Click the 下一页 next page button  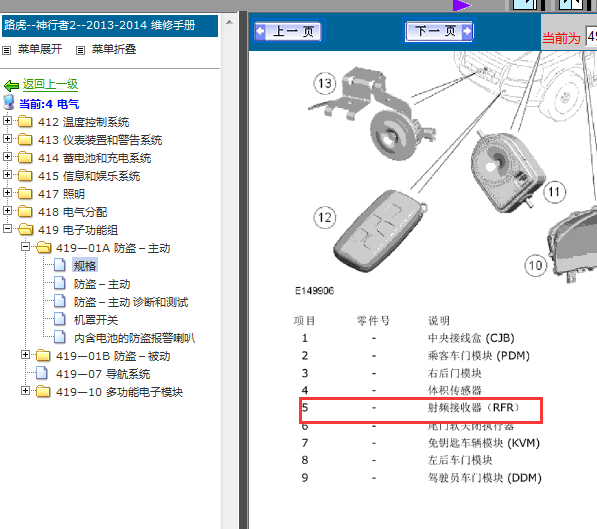[439, 31]
